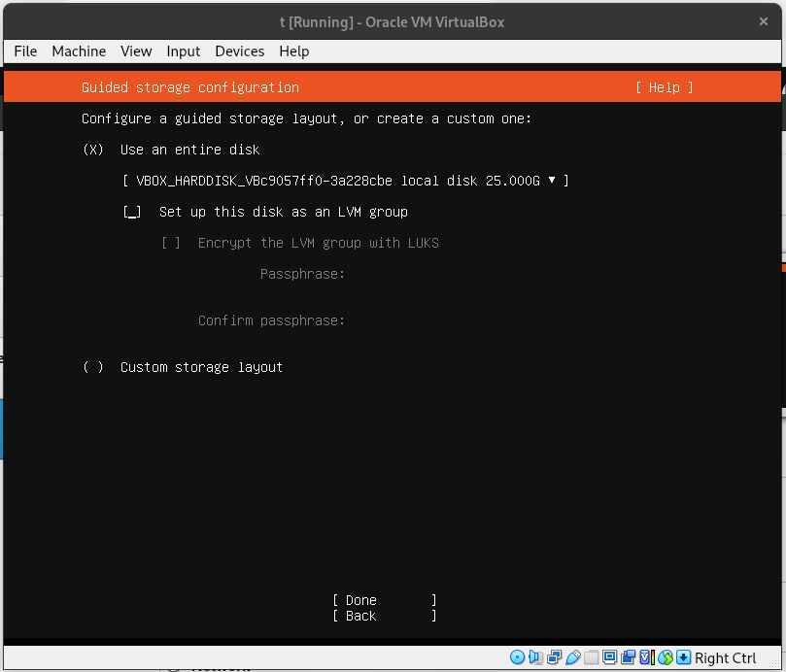
Task: Open the Devices menu
Action: click(239, 51)
